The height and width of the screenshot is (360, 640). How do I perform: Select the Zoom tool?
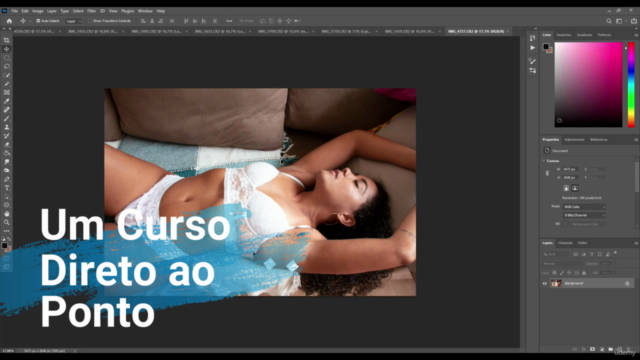[x=7, y=222]
